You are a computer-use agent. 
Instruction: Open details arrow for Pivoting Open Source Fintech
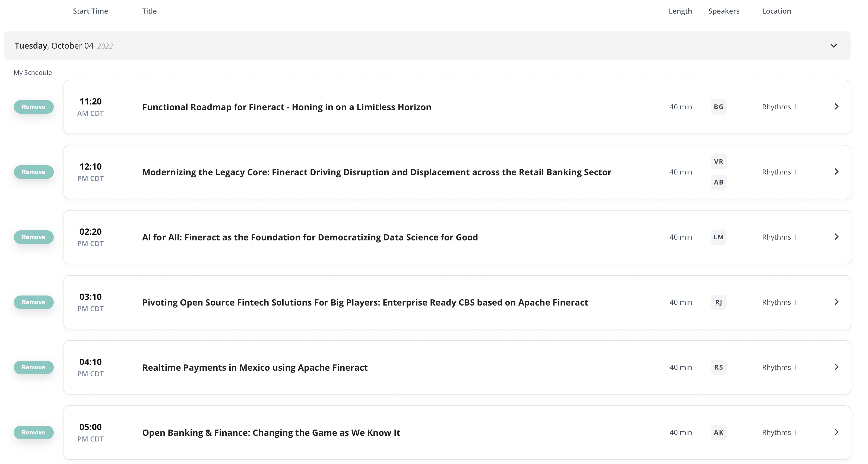pyautogui.click(x=836, y=302)
